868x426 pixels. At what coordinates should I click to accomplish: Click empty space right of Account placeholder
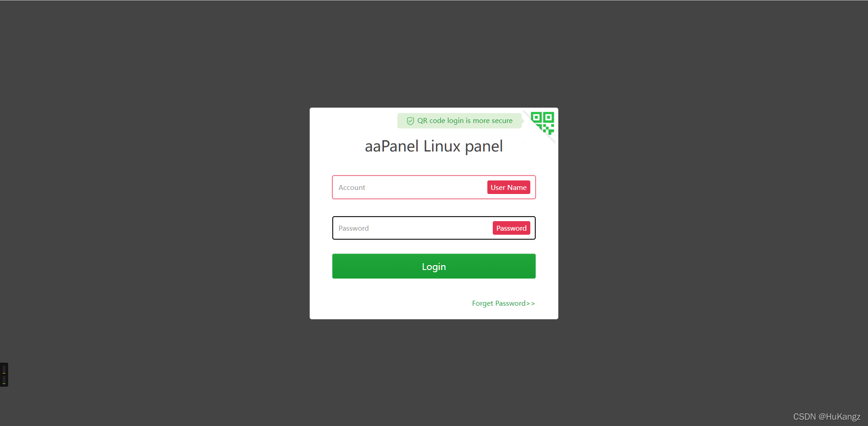tap(425, 187)
